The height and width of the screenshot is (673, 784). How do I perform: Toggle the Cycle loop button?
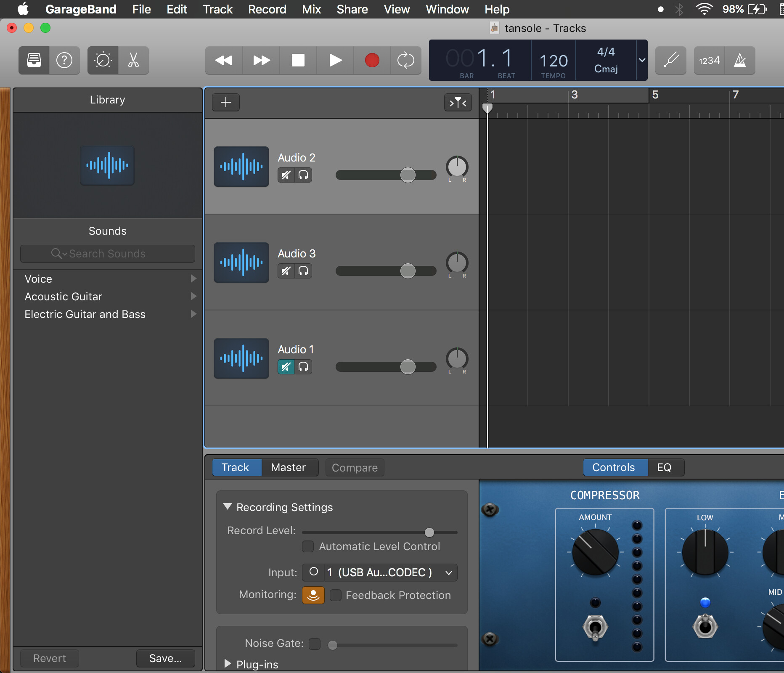(x=406, y=60)
